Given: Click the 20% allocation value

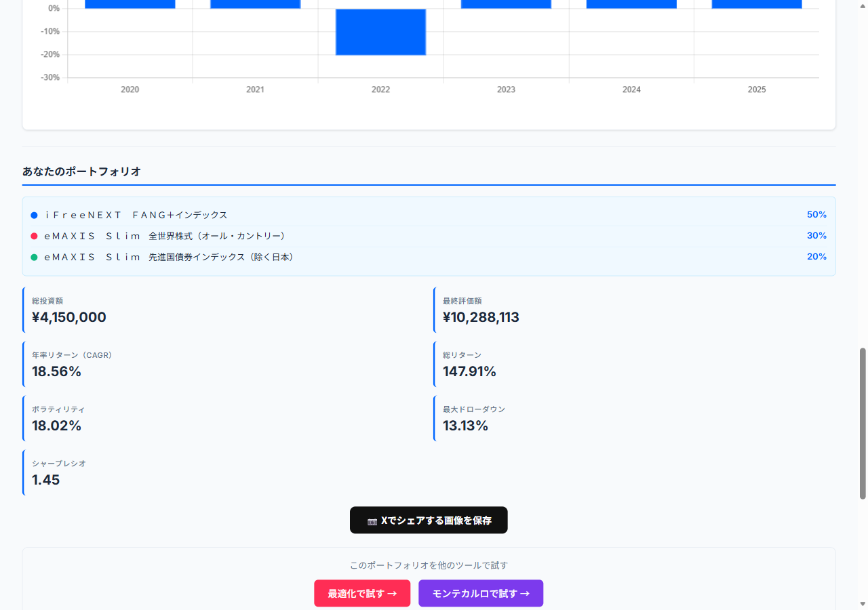Looking at the screenshot, I should coord(816,256).
